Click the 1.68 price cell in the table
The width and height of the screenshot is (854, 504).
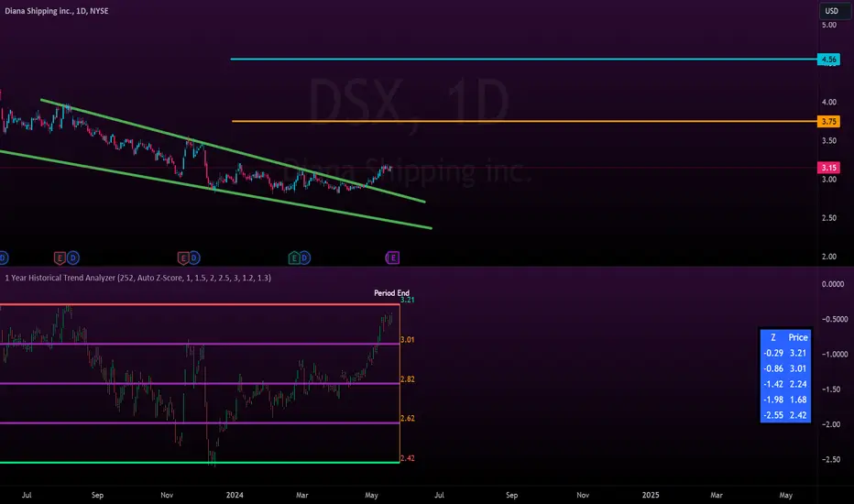coord(798,400)
